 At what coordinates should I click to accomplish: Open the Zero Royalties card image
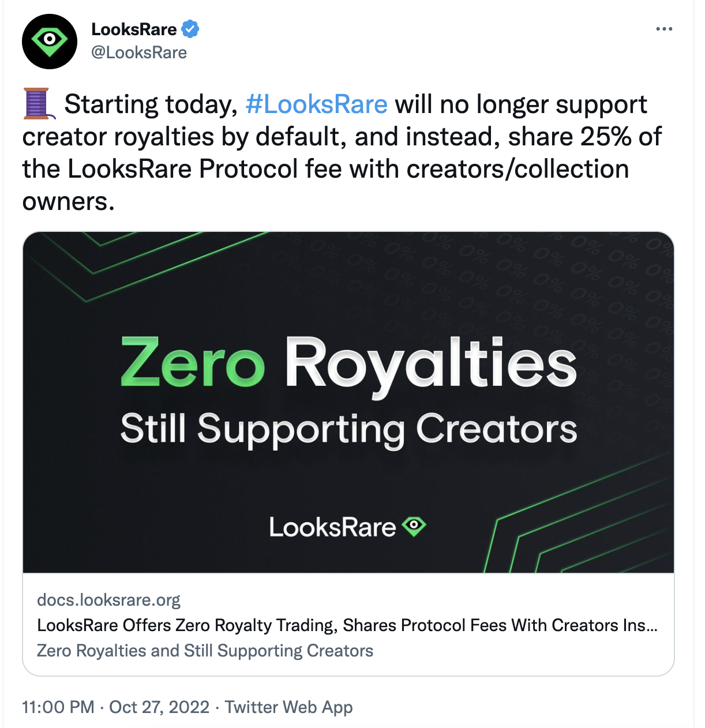tap(348, 402)
